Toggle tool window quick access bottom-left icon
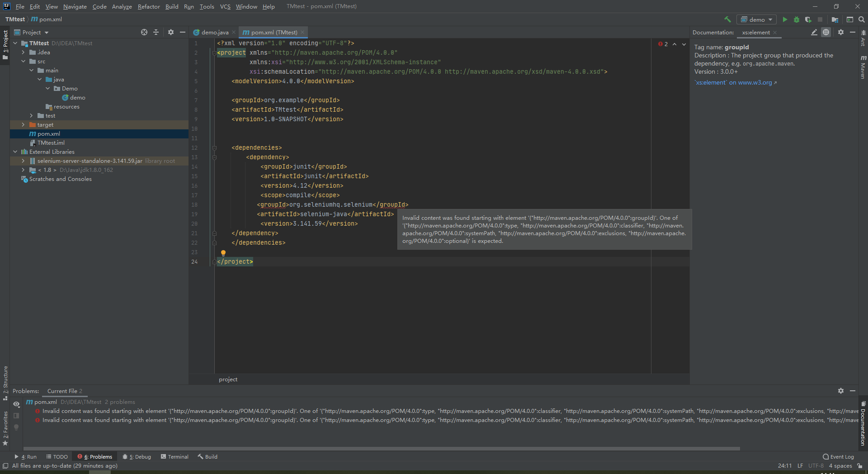 point(5,466)
